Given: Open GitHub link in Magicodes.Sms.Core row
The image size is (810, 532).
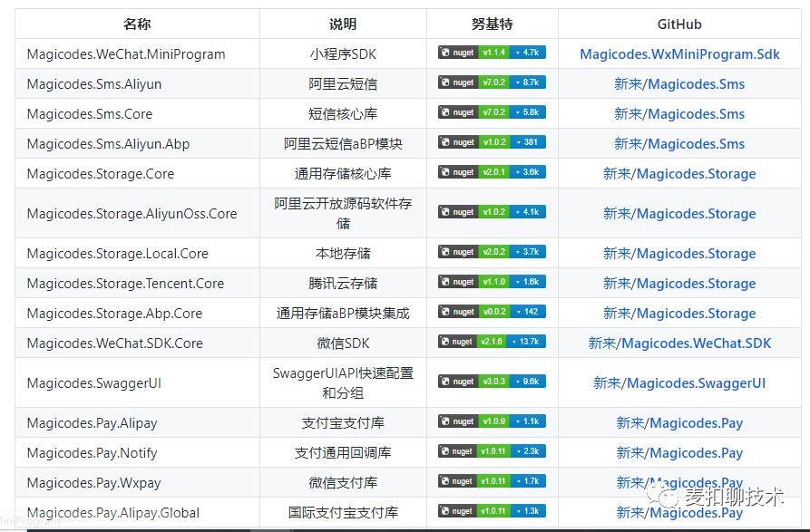Looking at the screenshot, I should tap(679, 114).
